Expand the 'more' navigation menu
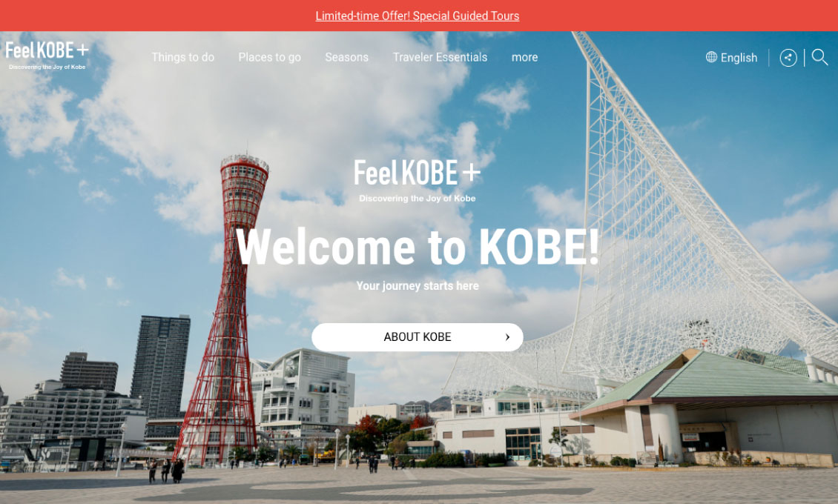838x504 pixels. pos(524,57)
